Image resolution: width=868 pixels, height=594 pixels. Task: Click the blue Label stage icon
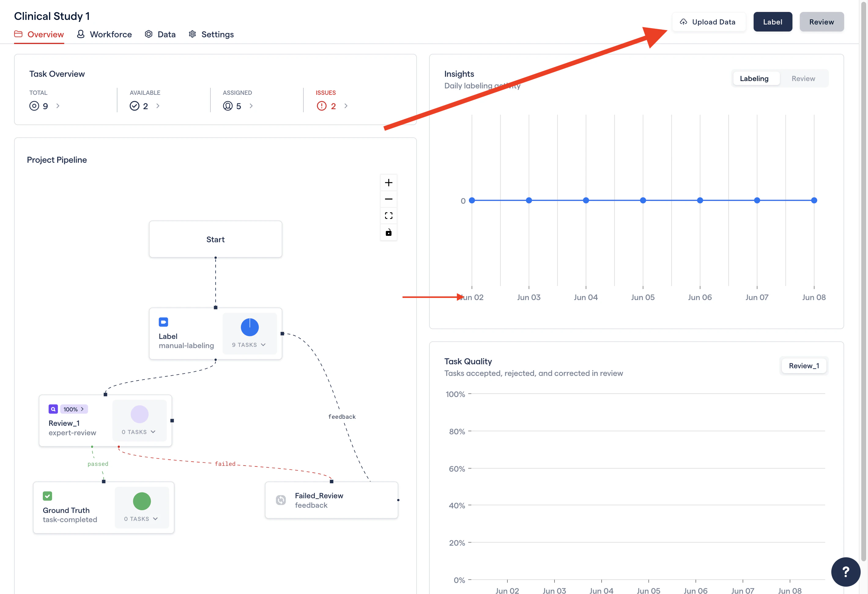tap(163, 322)
